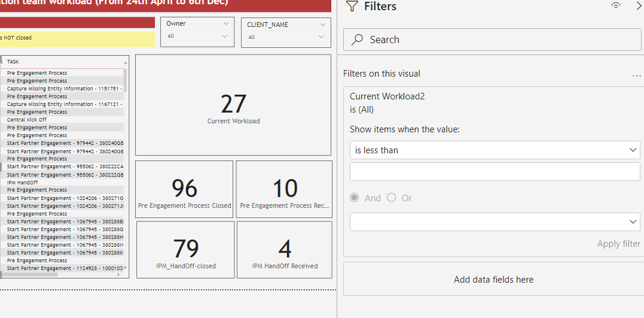The width and height of the screenshot is (644, 318).
Task: Click the table scroll-up arrow
Action: coord(125,62)
